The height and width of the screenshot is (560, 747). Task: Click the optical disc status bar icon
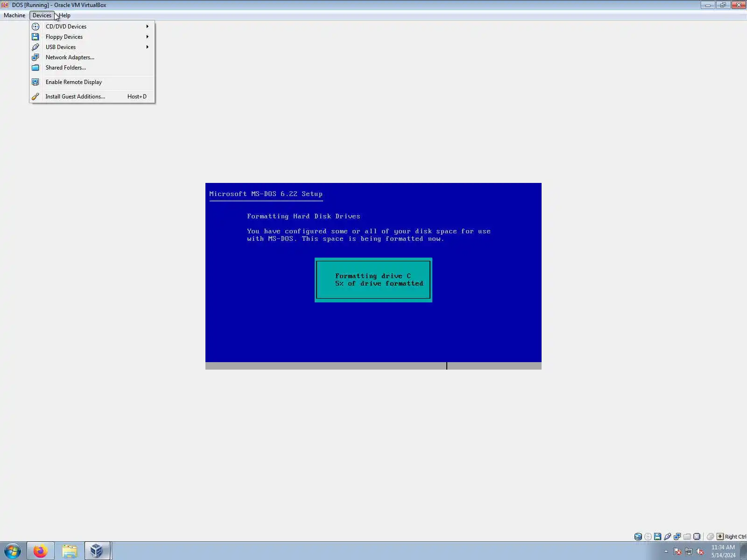coord(648,537)
